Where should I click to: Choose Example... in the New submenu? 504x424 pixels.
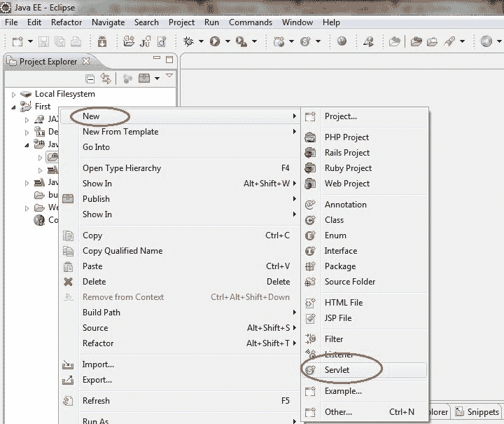365,391
